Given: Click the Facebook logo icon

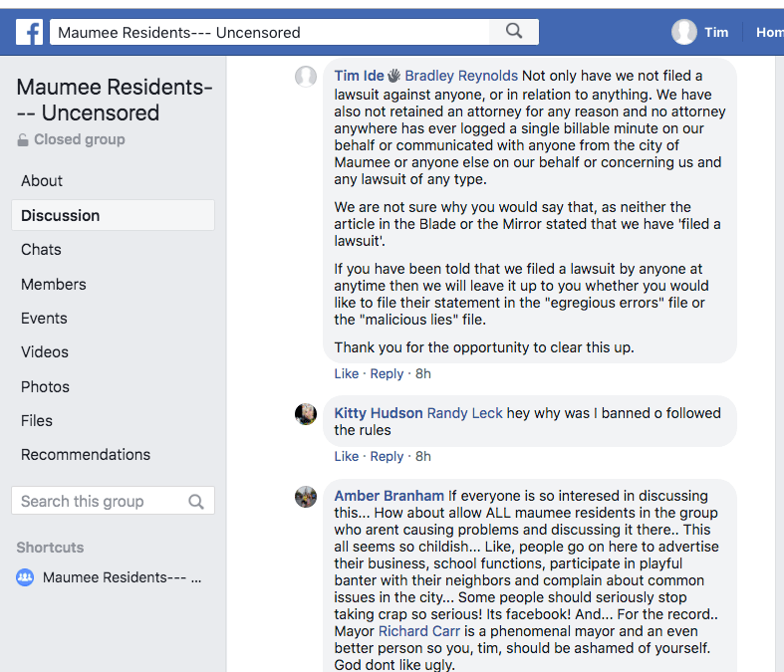Looking at the screenshot, I should coord(30,32).
